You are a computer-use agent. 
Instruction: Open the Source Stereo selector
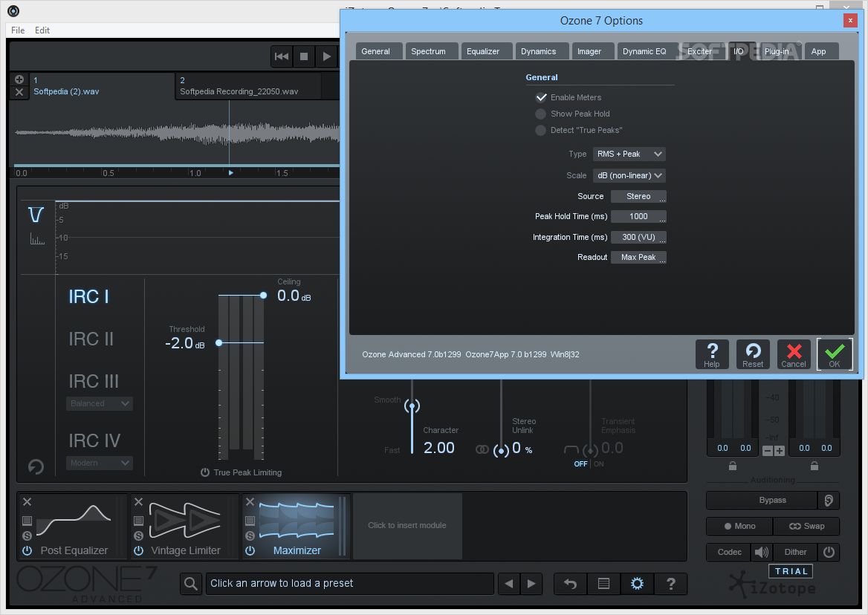click(x=638, y=196)
